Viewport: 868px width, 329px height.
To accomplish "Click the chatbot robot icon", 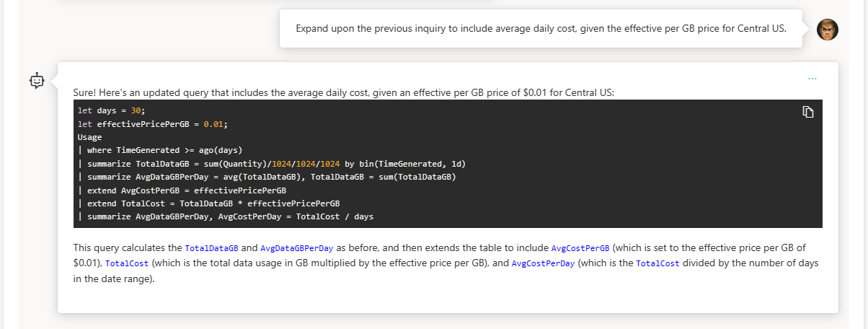I will point(37,81).
